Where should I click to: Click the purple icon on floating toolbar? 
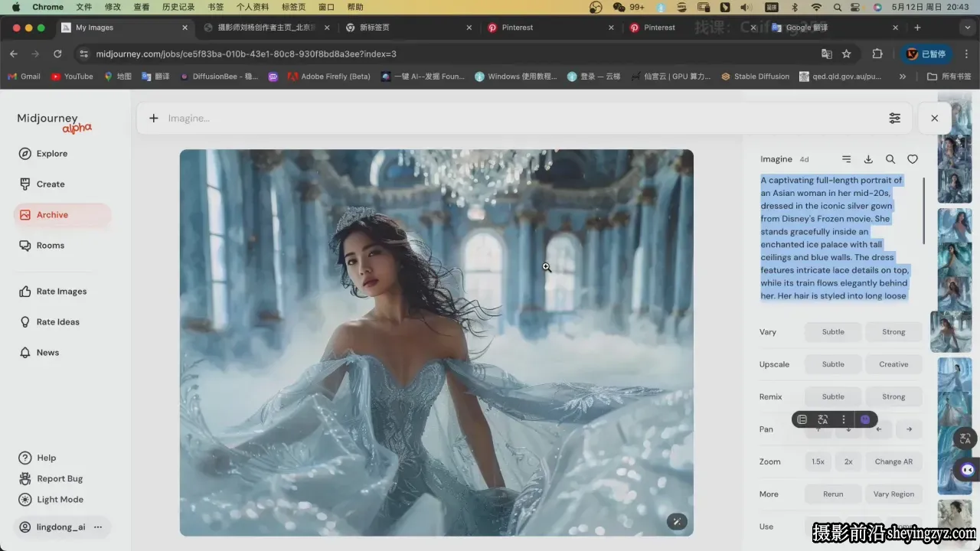(x=865, y=419)
